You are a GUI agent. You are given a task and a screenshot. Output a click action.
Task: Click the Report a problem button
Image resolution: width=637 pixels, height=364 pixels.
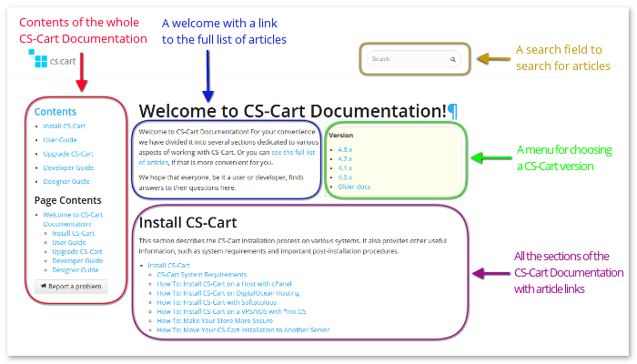point(71,287)
